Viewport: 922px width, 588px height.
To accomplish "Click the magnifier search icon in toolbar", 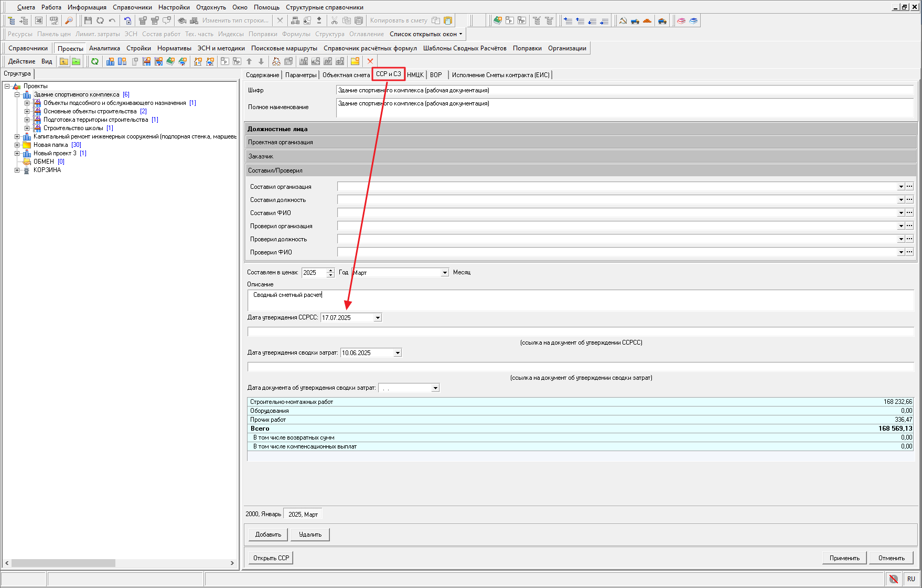I will 69,20.
